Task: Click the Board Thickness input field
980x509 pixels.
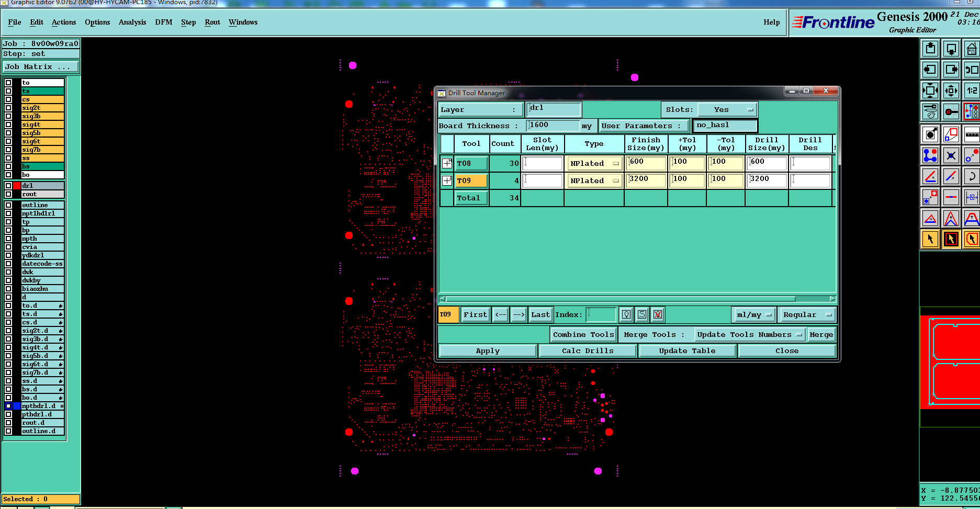Action: pos(553,125)
